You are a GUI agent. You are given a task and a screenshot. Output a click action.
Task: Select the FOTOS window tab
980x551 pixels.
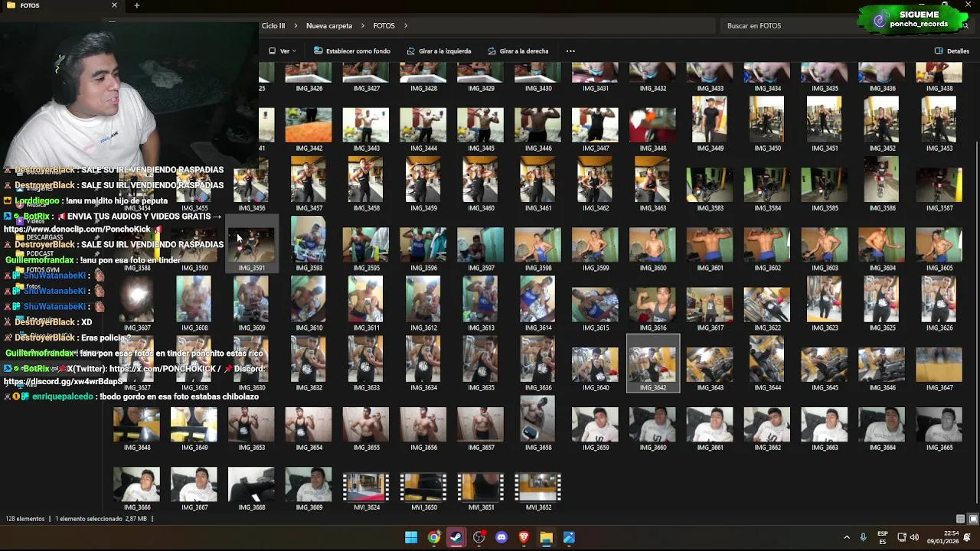61,5
